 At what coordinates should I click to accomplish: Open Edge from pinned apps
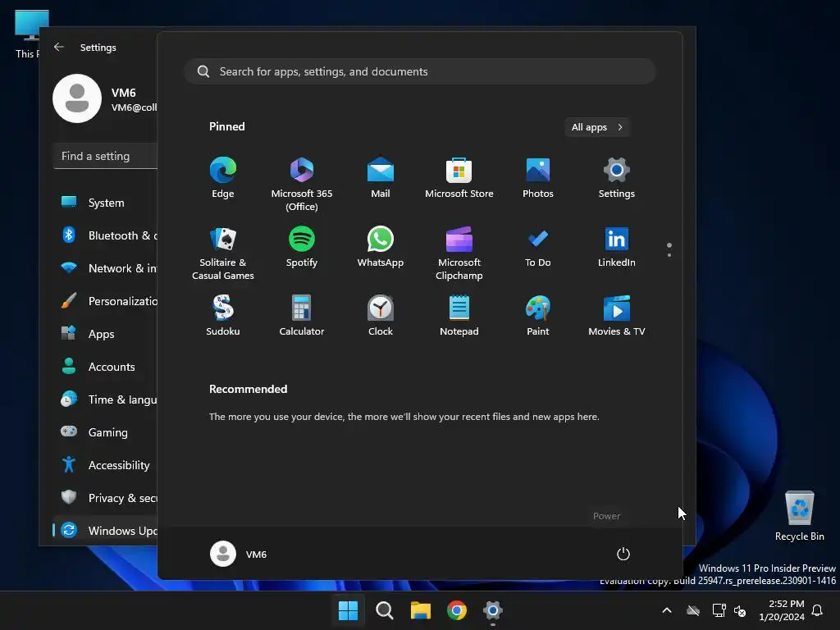coord(223,178)
